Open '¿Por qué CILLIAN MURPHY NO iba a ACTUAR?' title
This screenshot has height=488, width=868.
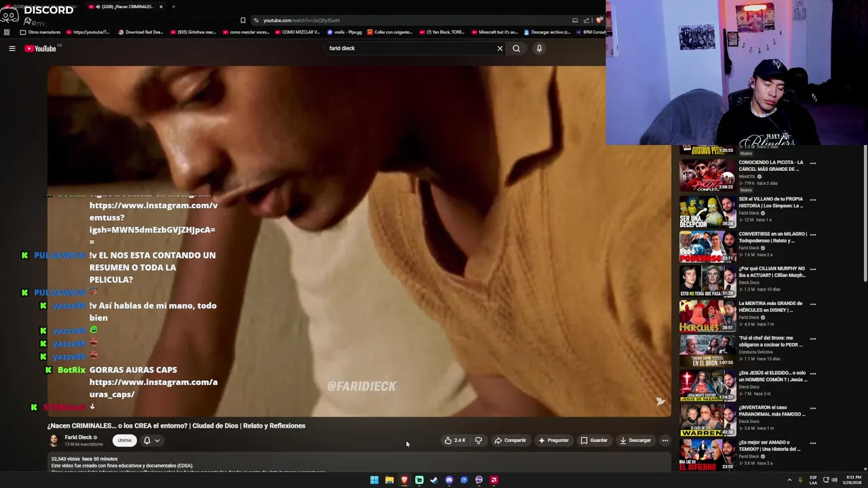(772, 272)
